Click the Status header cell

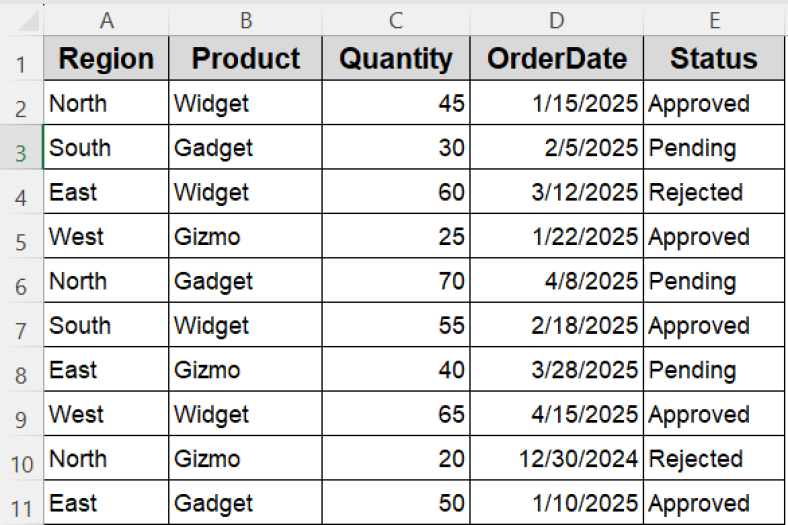coord(714,59)
